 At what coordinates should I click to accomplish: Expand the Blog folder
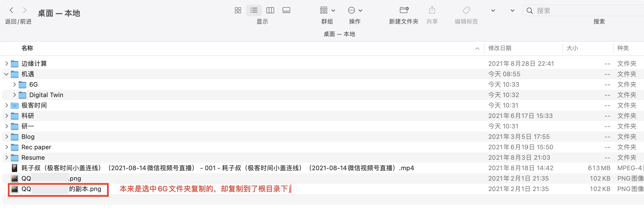coord(7,136)
